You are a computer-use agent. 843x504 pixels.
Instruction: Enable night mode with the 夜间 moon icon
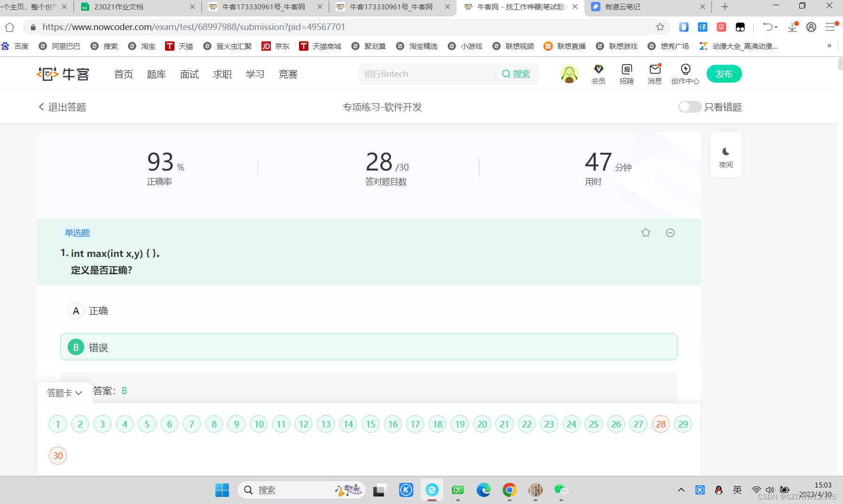click(726, 151)
